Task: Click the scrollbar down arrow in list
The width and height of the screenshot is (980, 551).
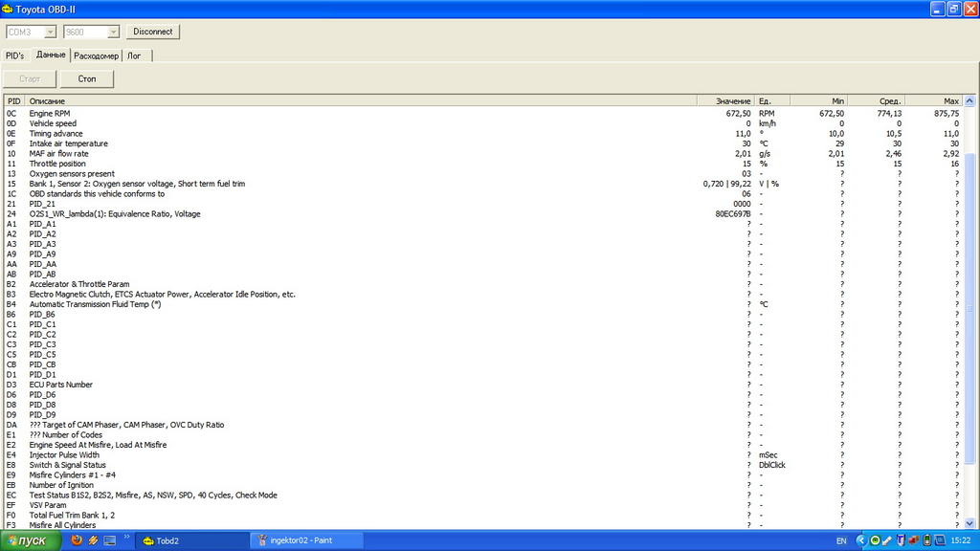Action: (969, 523)
